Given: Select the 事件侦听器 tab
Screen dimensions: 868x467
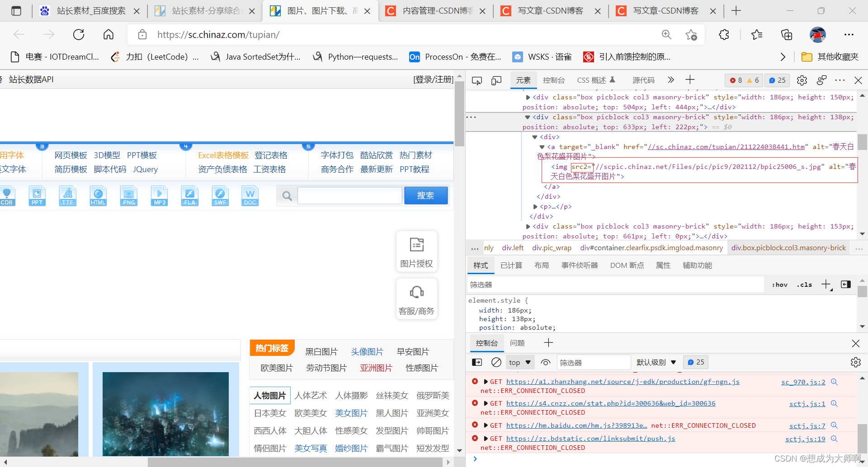Looking at the screenshot, I should tap(580, 266).
